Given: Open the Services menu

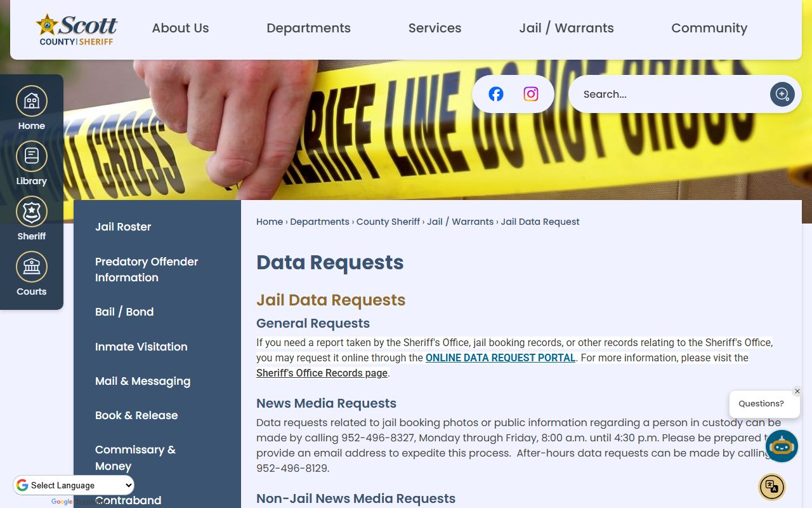Looking at the screenshot, I should click(435, 28).
